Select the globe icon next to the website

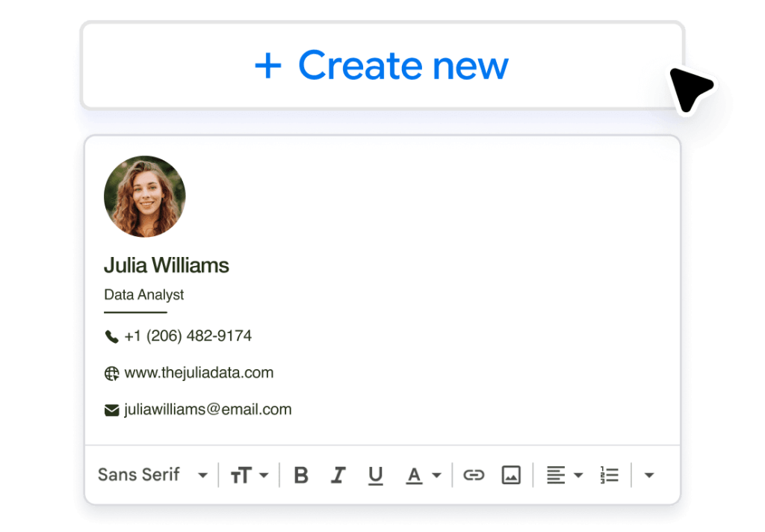click(x=111, y=372)
